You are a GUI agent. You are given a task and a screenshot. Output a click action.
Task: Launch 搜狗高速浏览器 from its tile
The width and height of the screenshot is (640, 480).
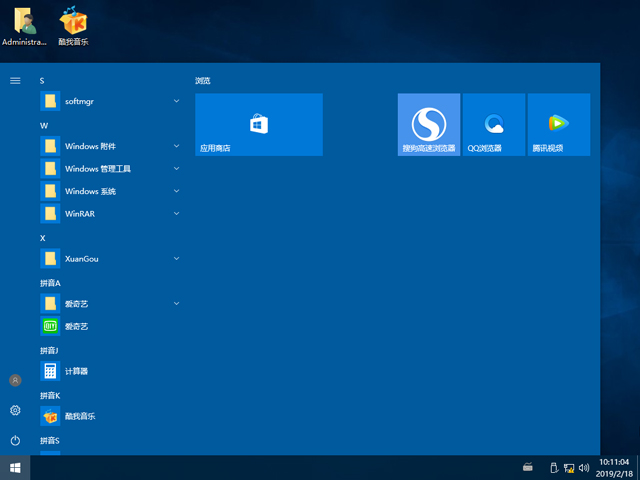(x=429, y=124)
